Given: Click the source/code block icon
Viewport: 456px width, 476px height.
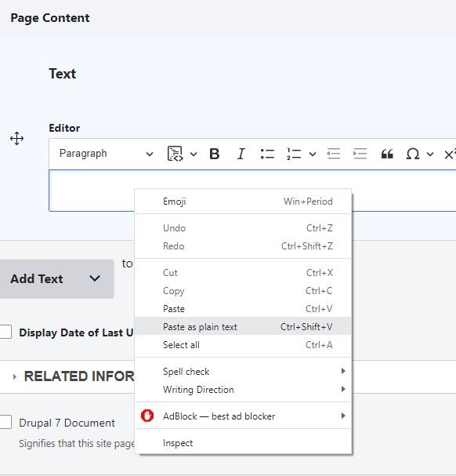Looking at the screenshot, I should click(175, 154).
